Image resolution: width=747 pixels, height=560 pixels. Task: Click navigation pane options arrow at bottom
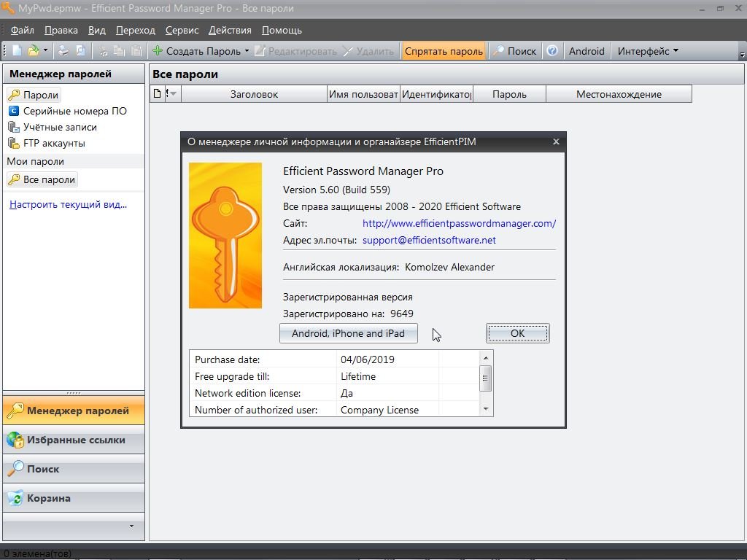131,526
